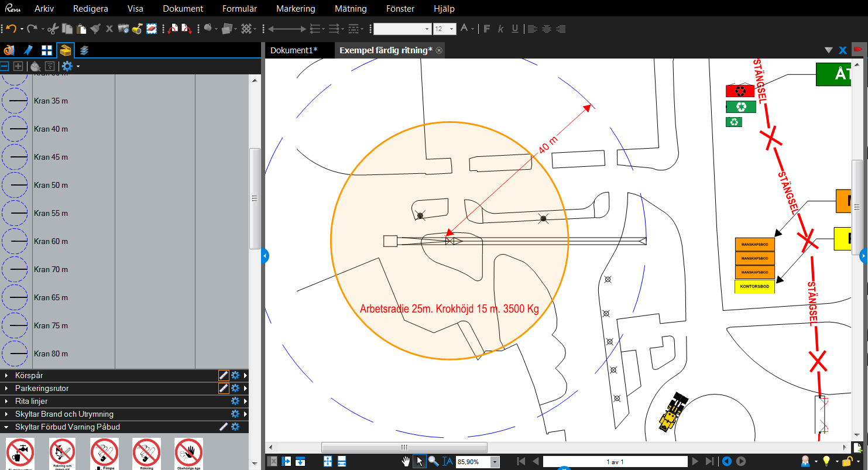Click the Bold formatting icon
Viewport: 868px width, 470px height.
pos(486,29)
